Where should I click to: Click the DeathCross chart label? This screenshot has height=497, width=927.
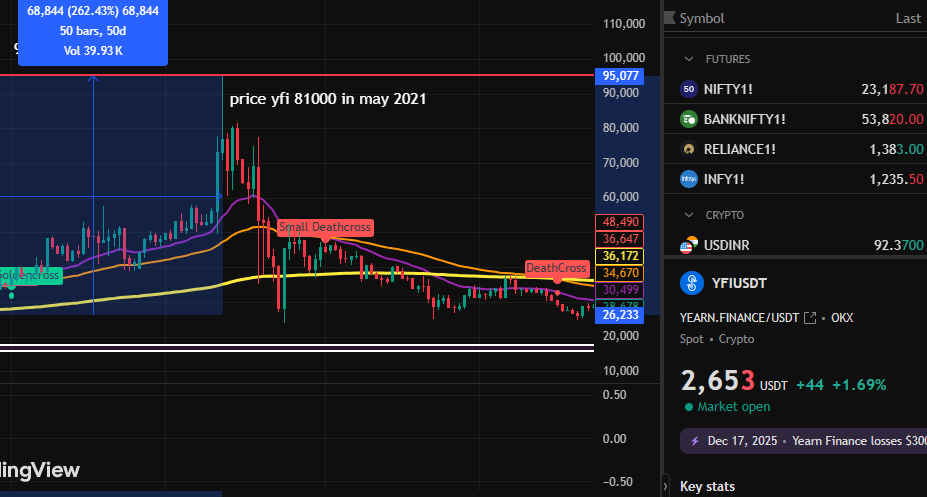[556, 268]
